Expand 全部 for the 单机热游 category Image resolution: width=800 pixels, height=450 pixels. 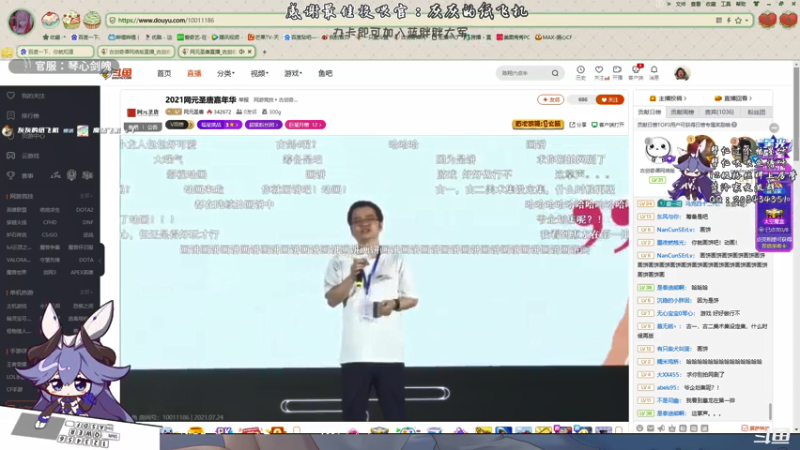click(x=86, y=292)
